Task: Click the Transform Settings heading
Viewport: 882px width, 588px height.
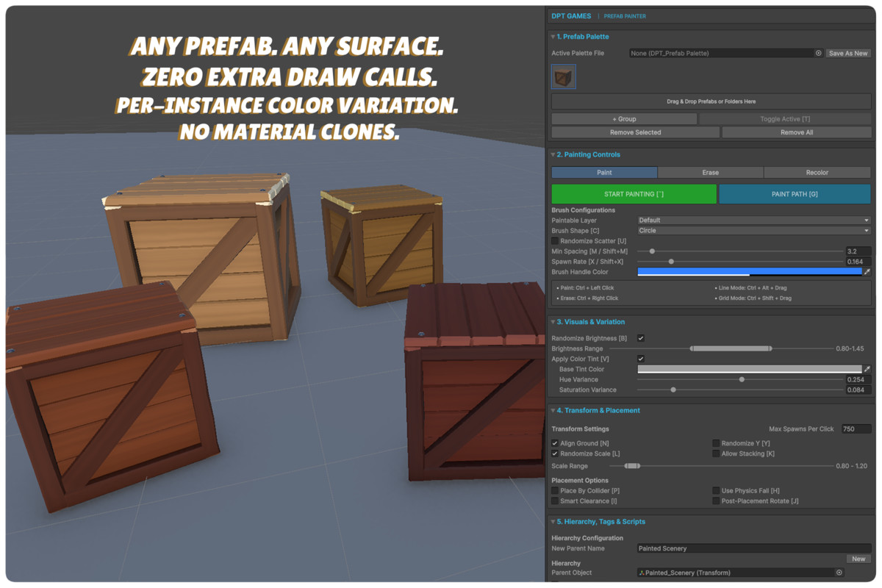Action: [581, 429]
